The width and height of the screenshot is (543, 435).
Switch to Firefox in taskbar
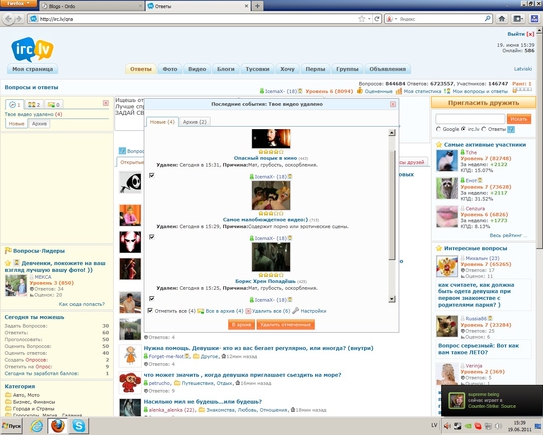[58, 426]
